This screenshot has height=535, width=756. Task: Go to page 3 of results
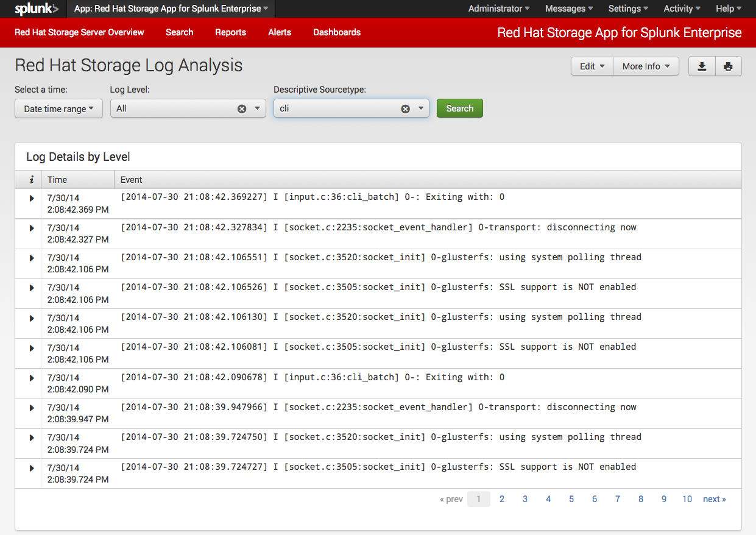coord(525,499)
